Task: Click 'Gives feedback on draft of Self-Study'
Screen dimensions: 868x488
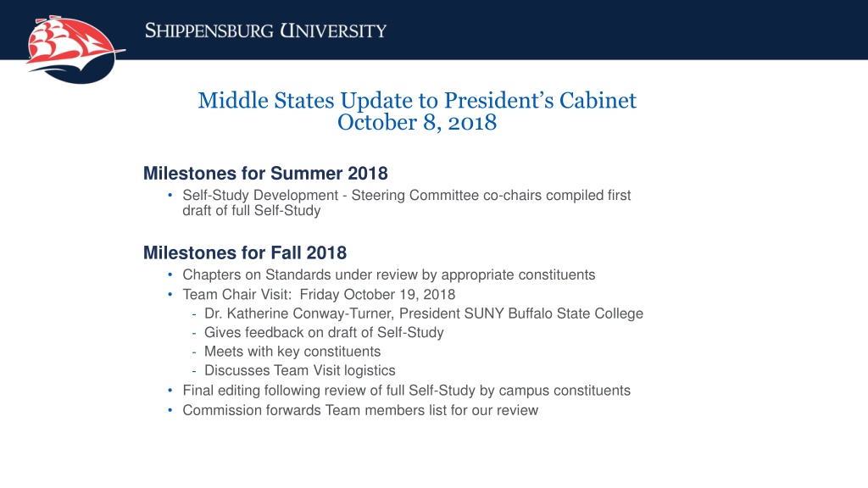Action: [x=324, y=332]
